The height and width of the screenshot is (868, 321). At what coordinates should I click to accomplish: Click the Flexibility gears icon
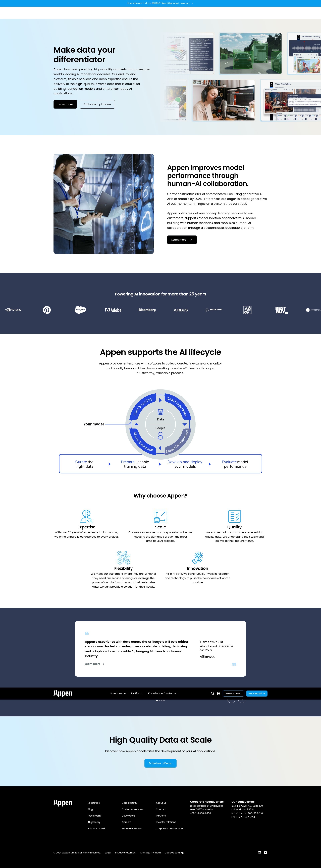[123, 558]
